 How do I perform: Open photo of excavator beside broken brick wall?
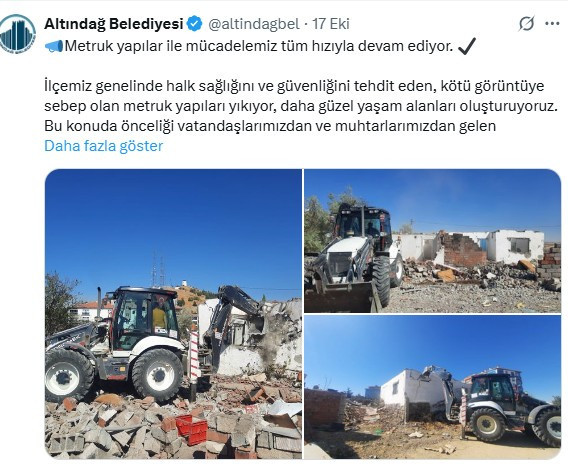click(x=433, y=241)
